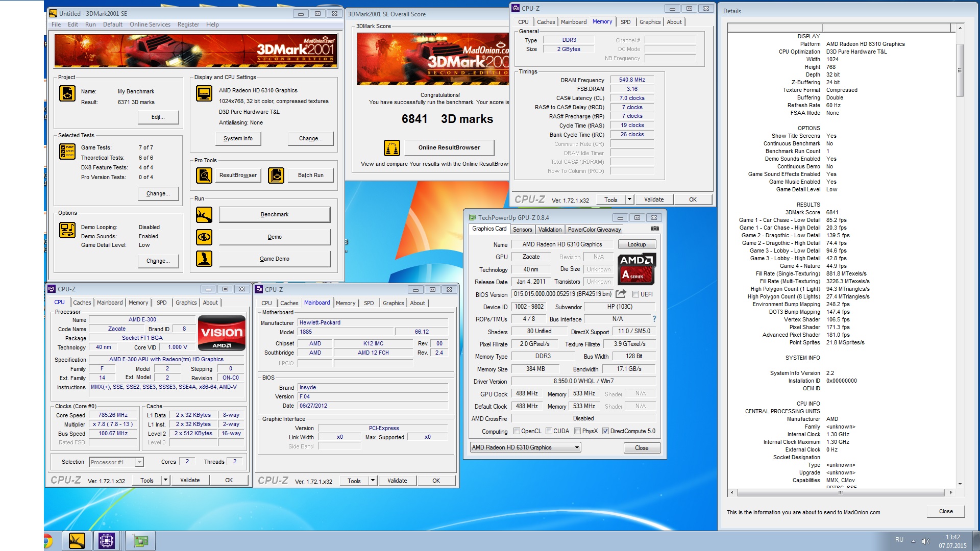Click the volume icon in the system tray
Image resolution: width=980 pixels, height=551 pixels.
pos(926,541)
